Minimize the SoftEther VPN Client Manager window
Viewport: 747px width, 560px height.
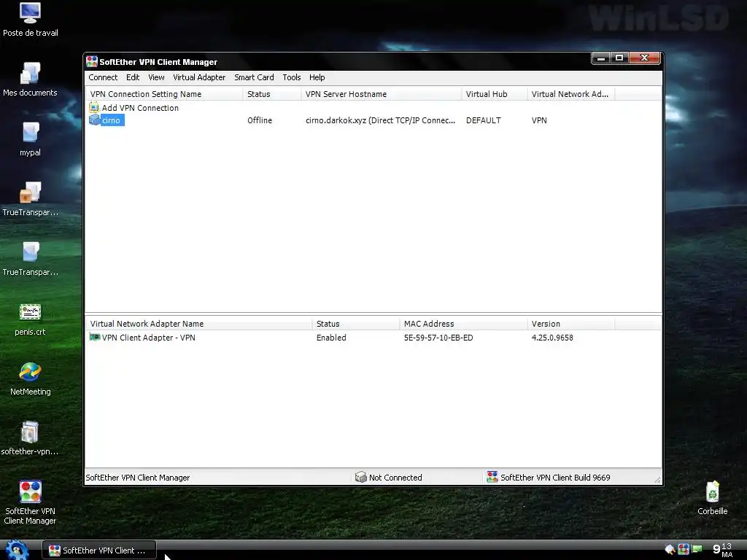coord(601,58)
